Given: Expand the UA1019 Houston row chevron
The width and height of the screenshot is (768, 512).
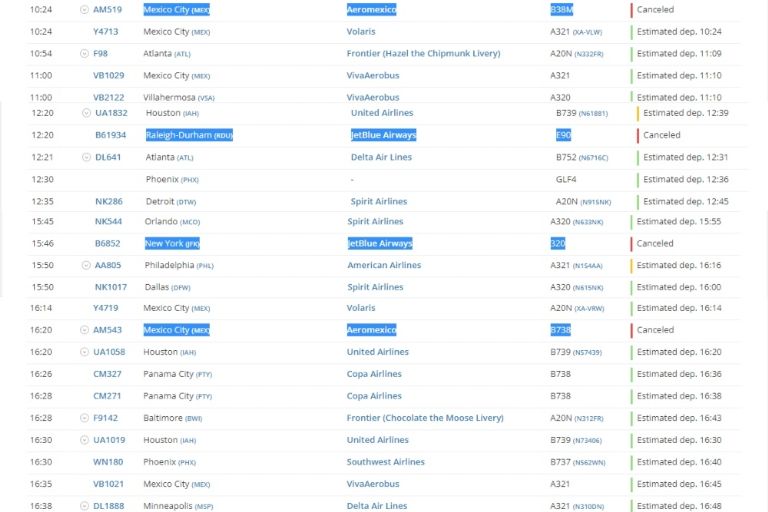Looking at the screenshot, I should pos(84,440).
